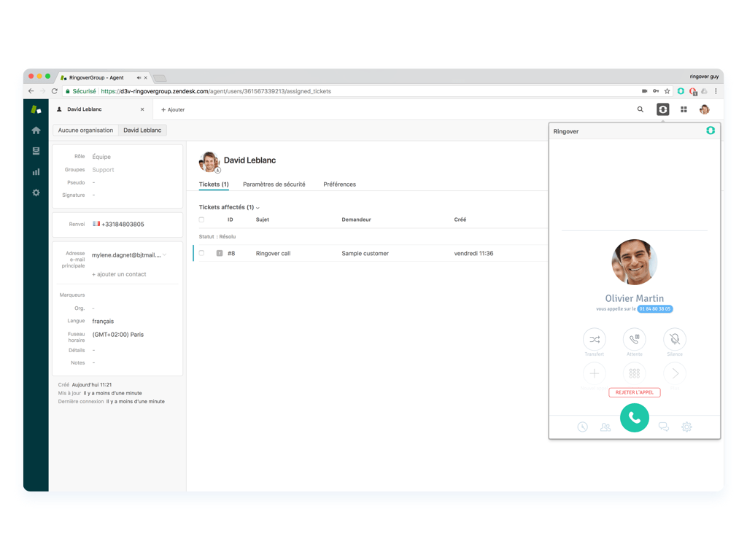Viewport: 747px width, 560px height.
Task: Reload the page in browser
Action: [x=54, y=91]
